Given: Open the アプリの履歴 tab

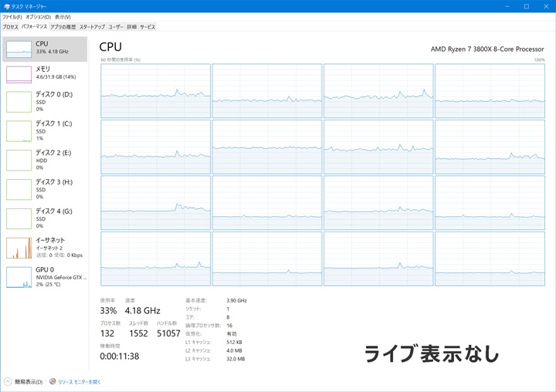Looking at the screenshot, I should point(63,27).
